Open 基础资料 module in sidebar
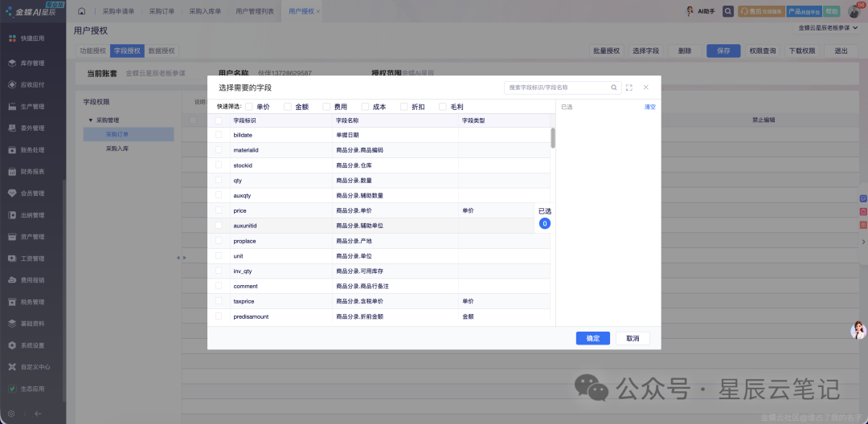Image resolution: width=868 pixels, height=424 pixels. [x=27, y=324]
